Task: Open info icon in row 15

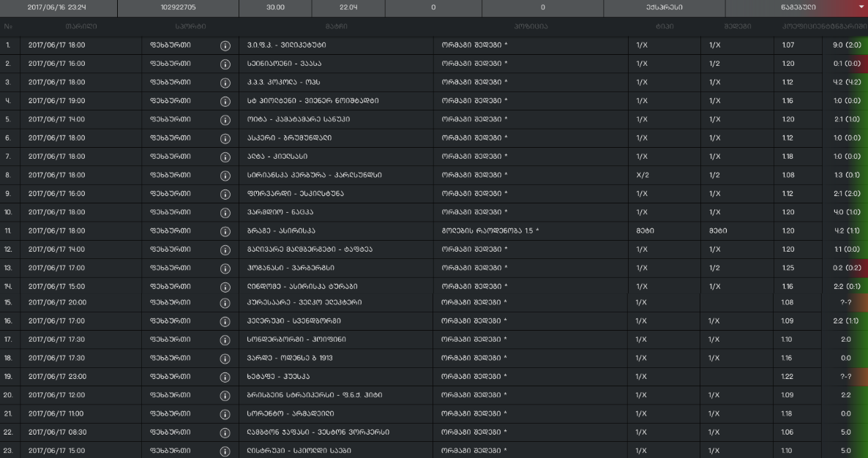Action: (x=225, y=302)
